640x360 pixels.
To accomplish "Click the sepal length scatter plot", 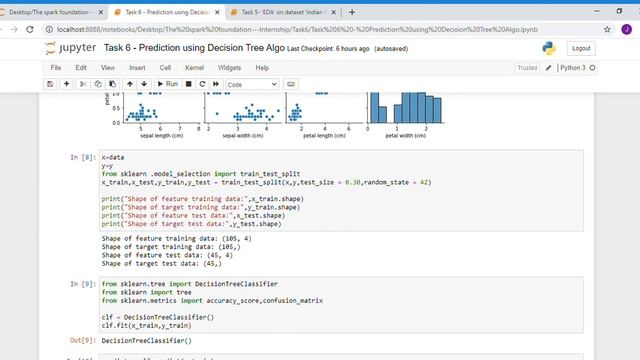I will click(x=161, y=108).
